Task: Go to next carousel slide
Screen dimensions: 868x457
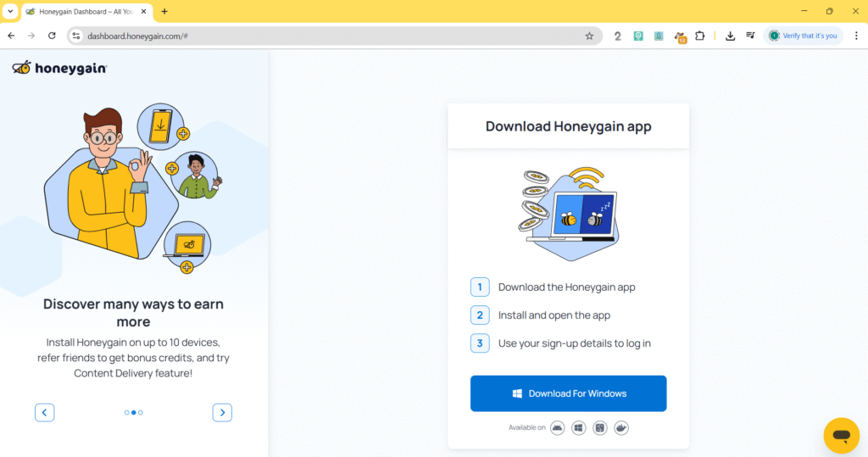Action: [x=222, y=413]
